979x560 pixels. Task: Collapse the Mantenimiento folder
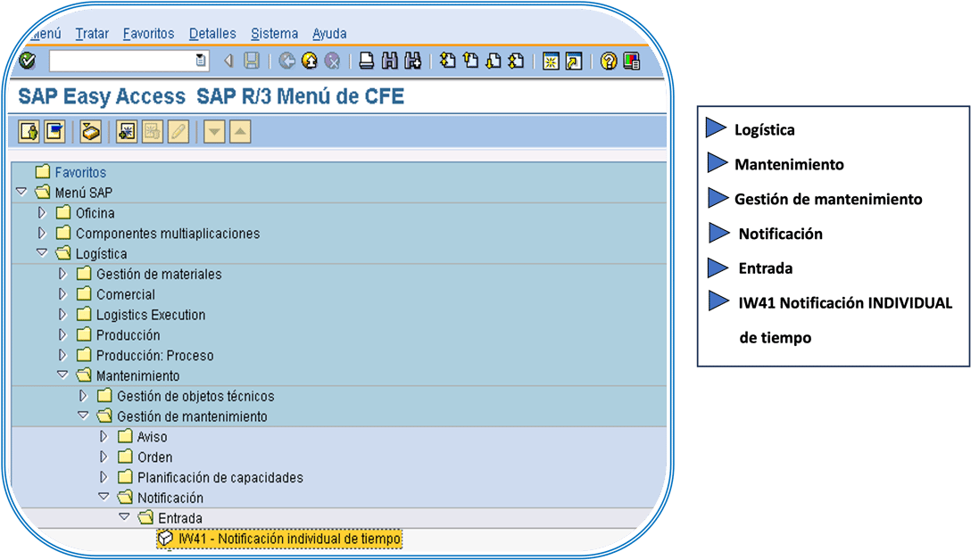point(62,375)
